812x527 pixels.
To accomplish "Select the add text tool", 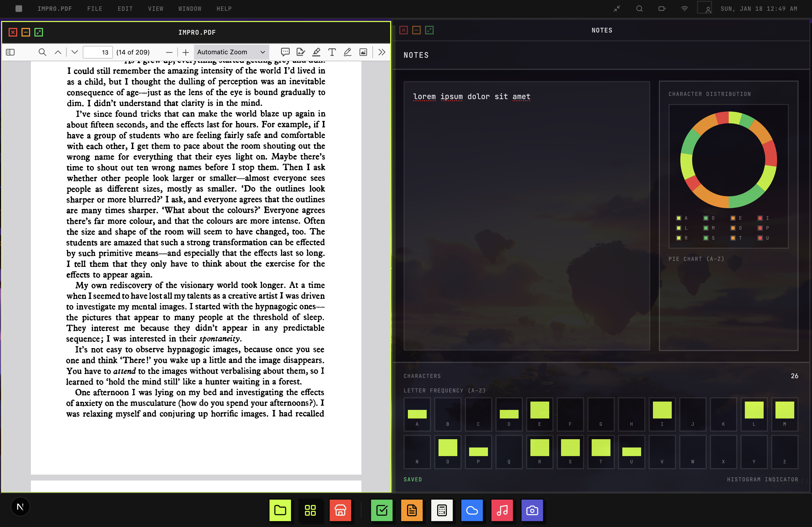I will (x=332, y=52).
